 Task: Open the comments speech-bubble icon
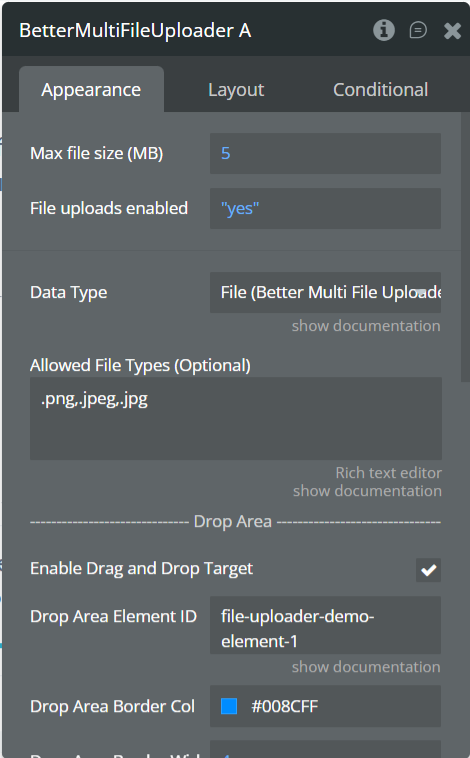coord(418,30)
